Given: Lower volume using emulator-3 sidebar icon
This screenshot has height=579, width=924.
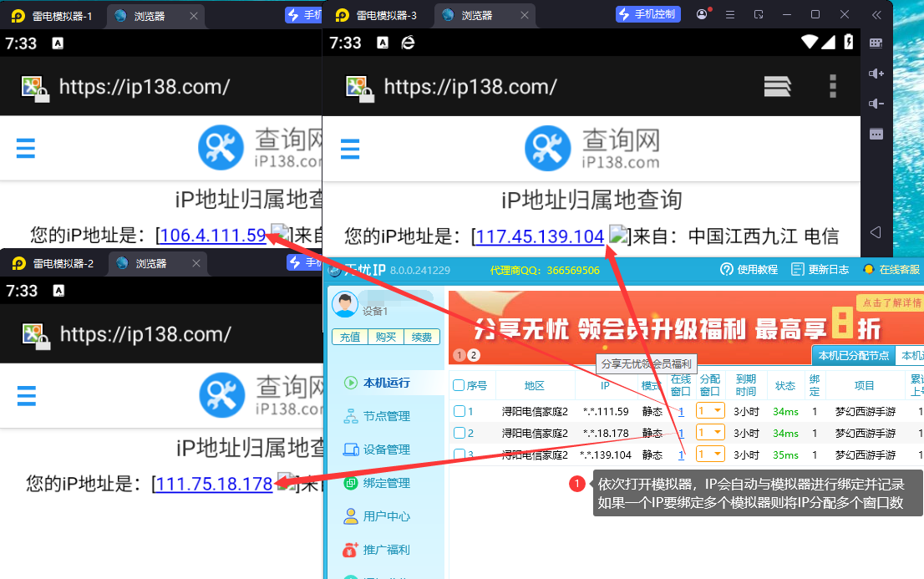Looking at the screenshot, I should click(876, 103).
